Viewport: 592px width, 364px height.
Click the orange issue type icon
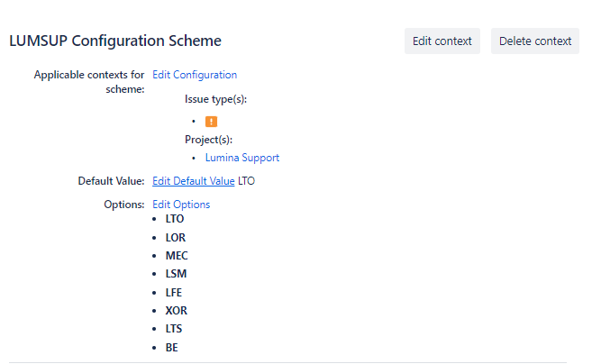click(211, 122)
